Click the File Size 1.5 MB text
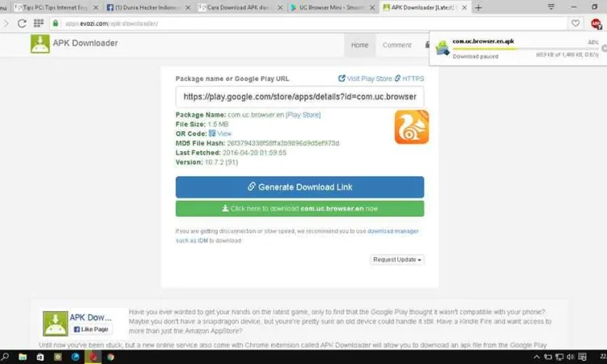The width and height of the screenshot is (607, 364). [x=202, y=125]
